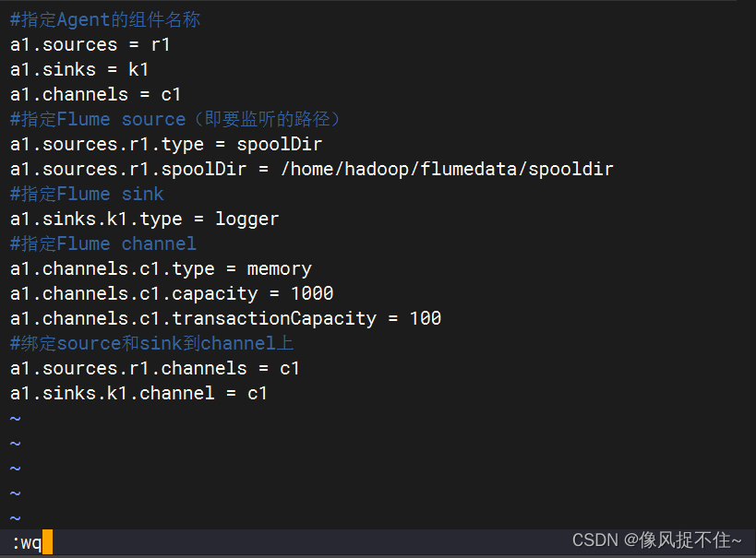
Task: Click the word 'spoolDir' in the type line
Action: click(279, 145)
